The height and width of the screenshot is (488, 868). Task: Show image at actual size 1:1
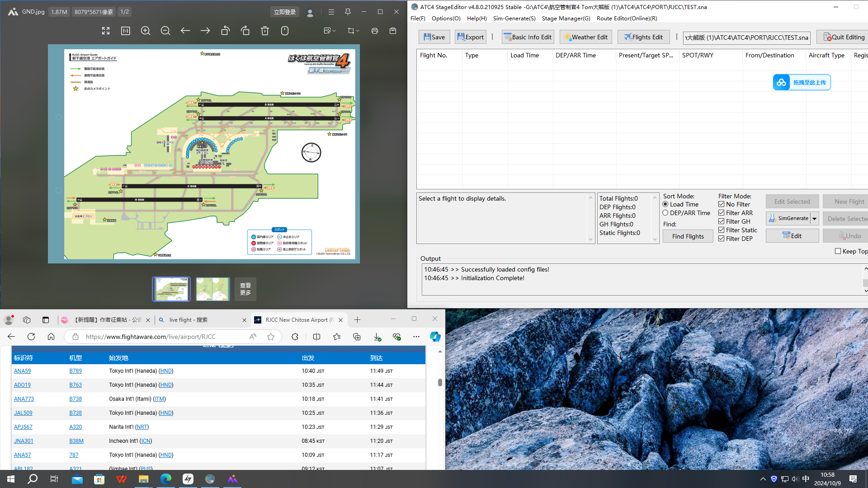coord(126,31)
